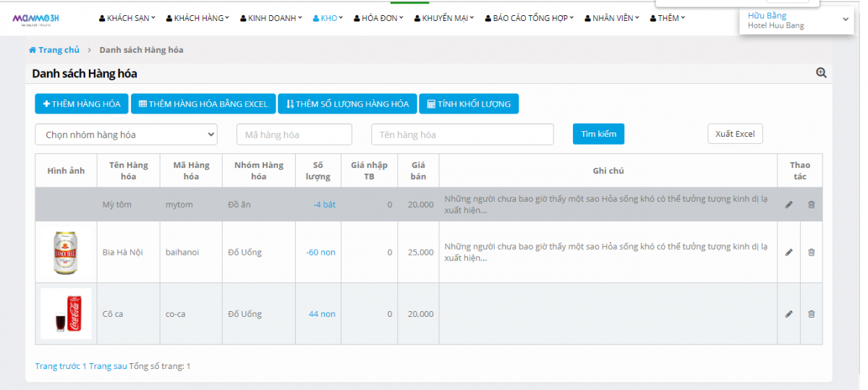Click the pencil icon for Cô ca

click(788, 314)
